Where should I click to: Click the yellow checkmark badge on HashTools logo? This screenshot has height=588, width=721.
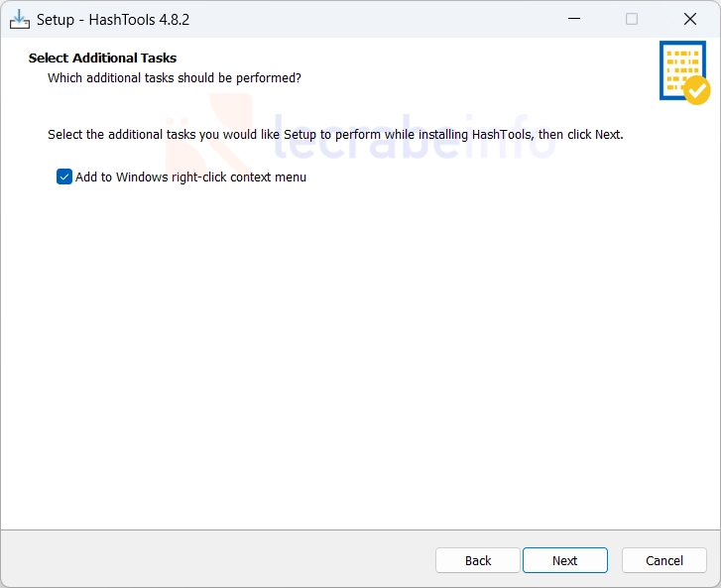(x=697, y=90)
